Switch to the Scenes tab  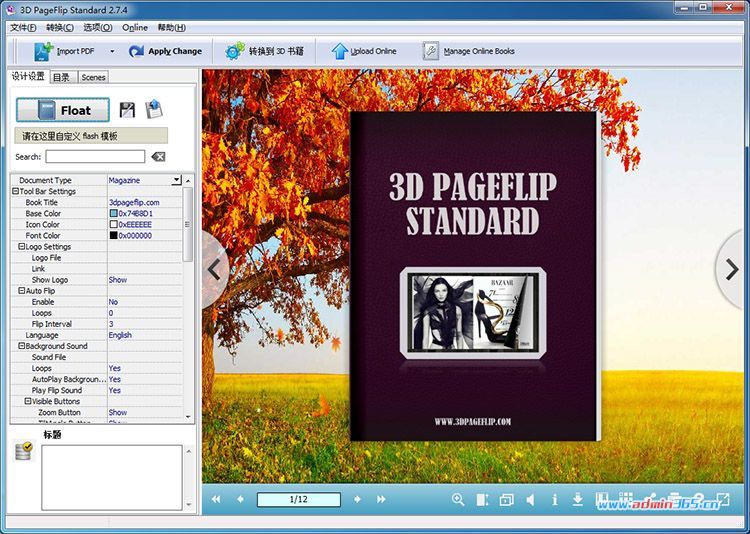tap(93, 77)
